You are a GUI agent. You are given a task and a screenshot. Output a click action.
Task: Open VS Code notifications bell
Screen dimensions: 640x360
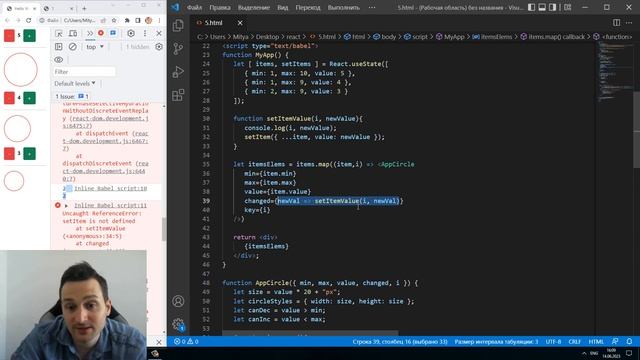point(629,341)
